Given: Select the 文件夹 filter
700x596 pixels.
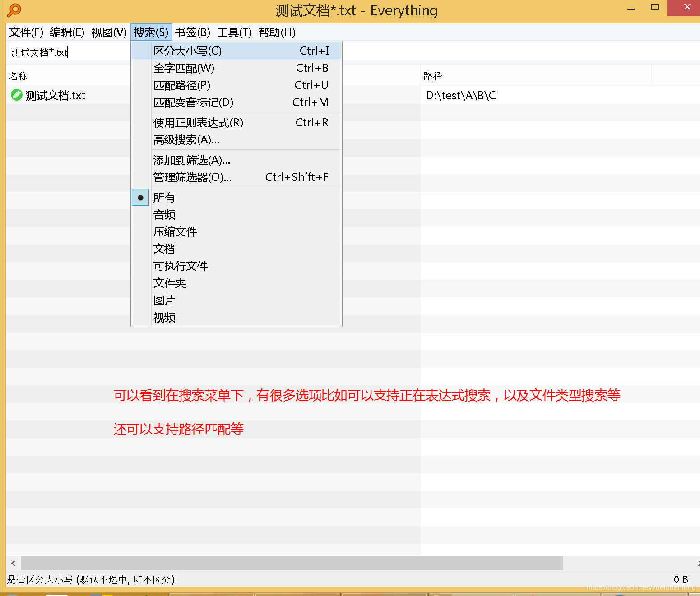Looking at the screenshot, I should point(236,283).
